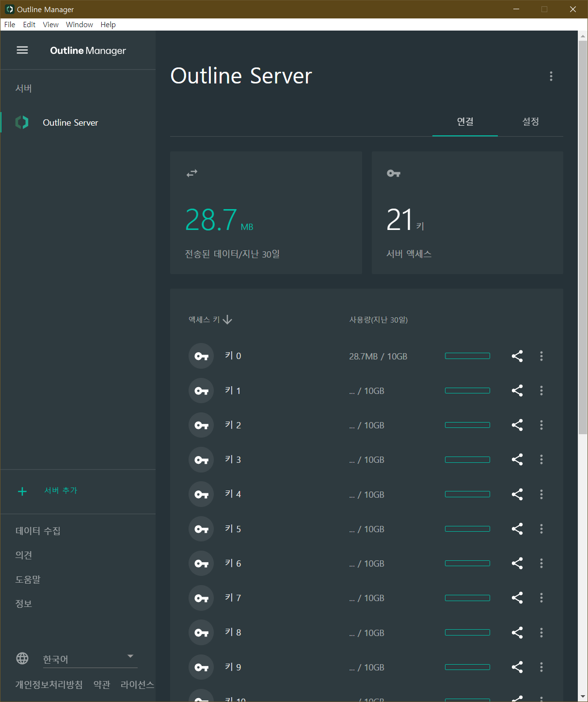Viewport: 588px width, 702px height.
Task: Share access key 키 5
Action: [x=517, y=529]
